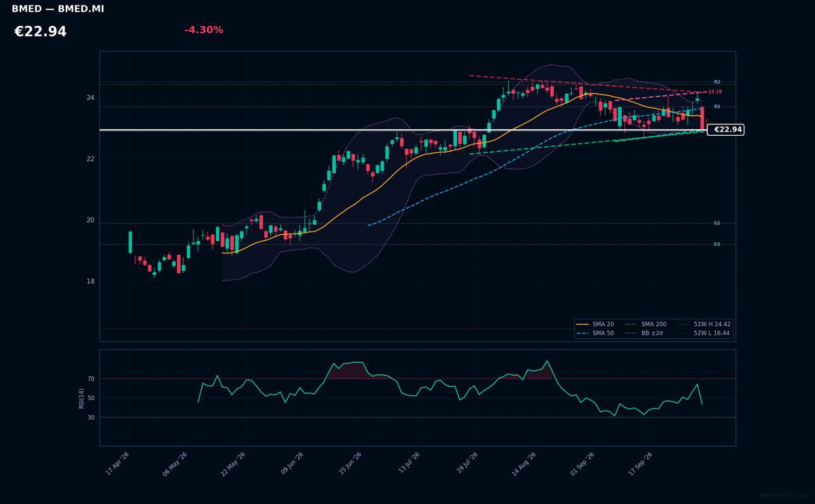
Task: Select the S3 support level label
Action: click(x=717, y=245)
